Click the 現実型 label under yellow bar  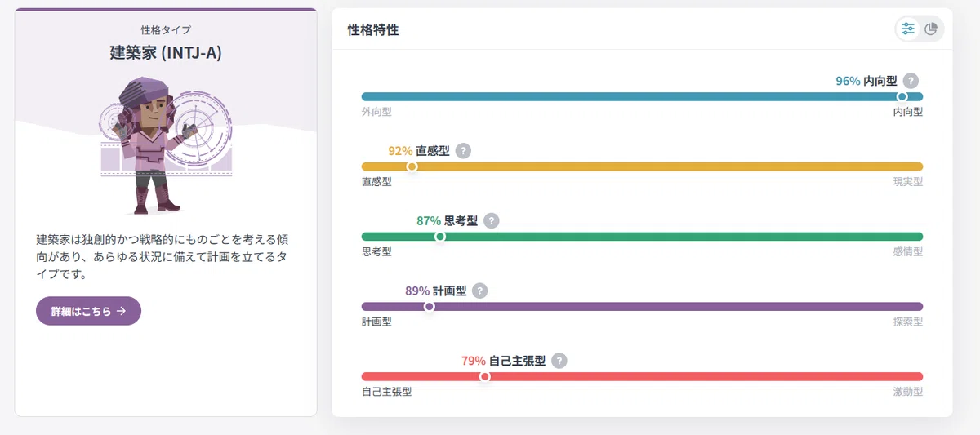point(907,181)
